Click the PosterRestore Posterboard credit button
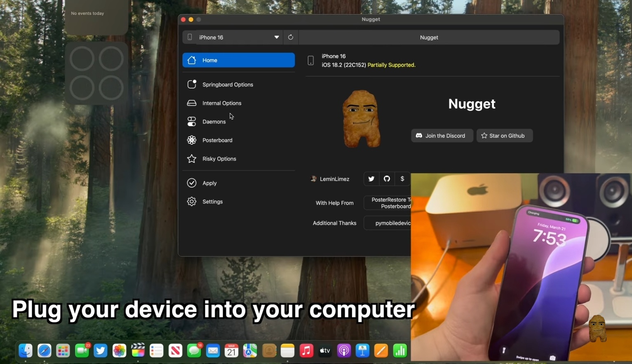632x364 pixels. click(388, 203)
